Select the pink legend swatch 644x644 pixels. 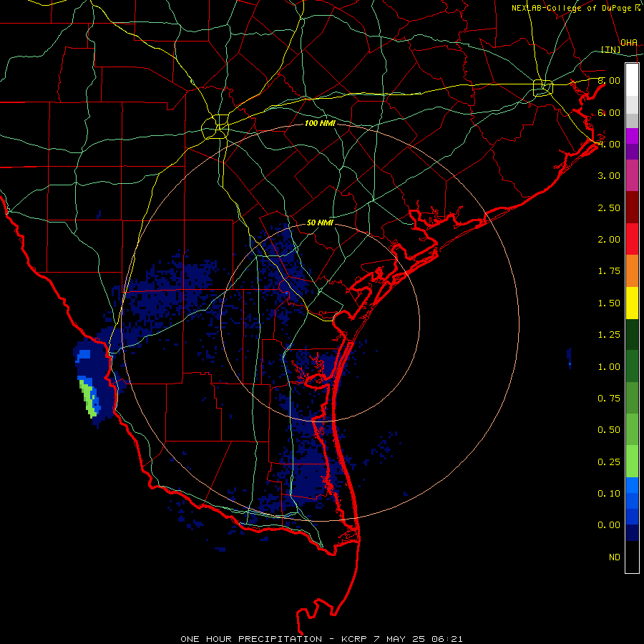tap(632, 175)
